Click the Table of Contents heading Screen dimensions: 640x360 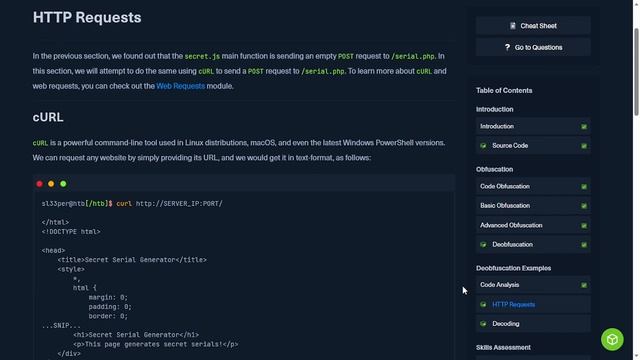pos(504,91)
